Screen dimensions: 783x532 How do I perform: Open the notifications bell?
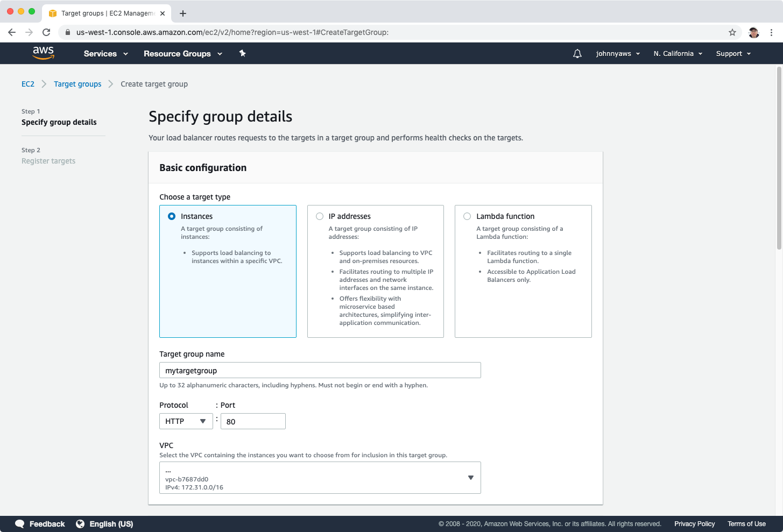577,53
